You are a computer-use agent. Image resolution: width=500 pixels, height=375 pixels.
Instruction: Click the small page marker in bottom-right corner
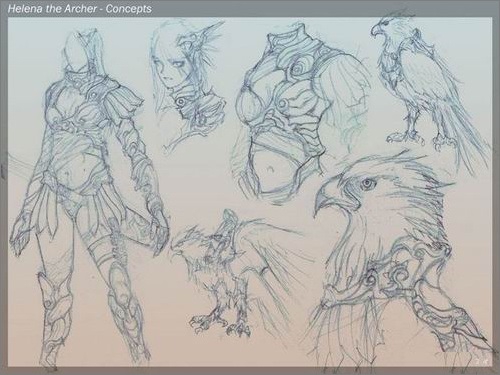point(480,360)
